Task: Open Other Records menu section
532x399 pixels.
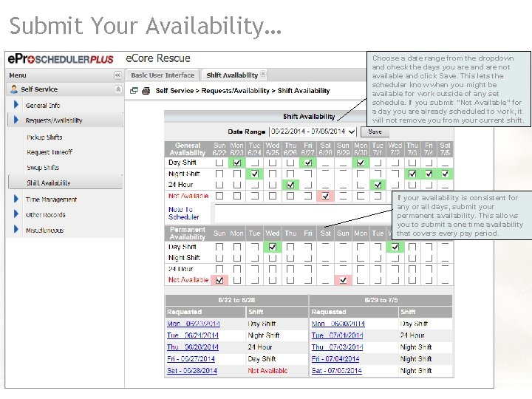Action: [46, 215]
